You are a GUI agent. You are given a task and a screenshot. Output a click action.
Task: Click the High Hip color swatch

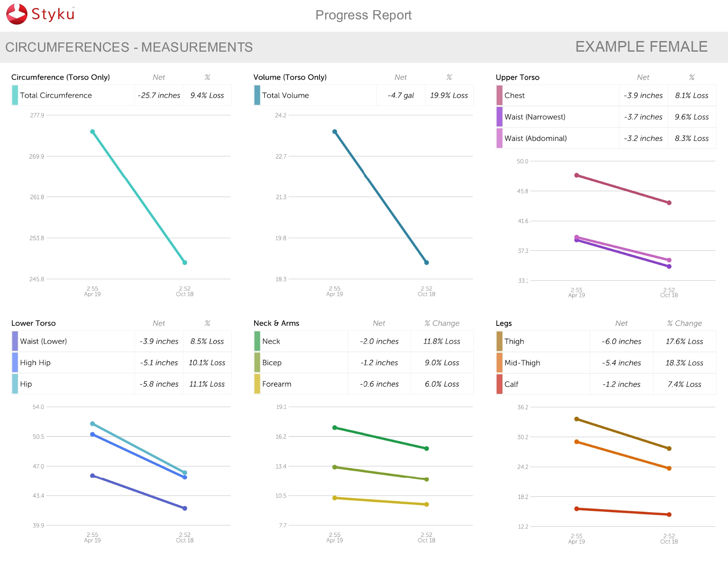15,363
